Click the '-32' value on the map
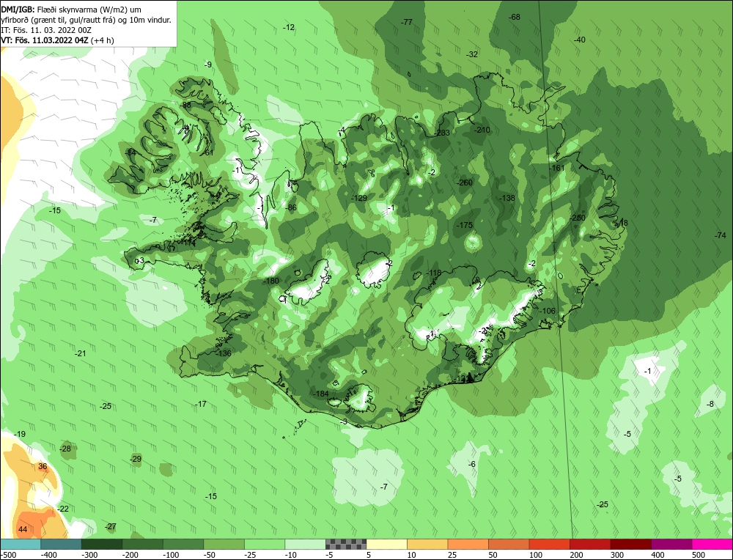Viewport: 733px width, 560px height. pyautogui.click(x=472, y=54)
